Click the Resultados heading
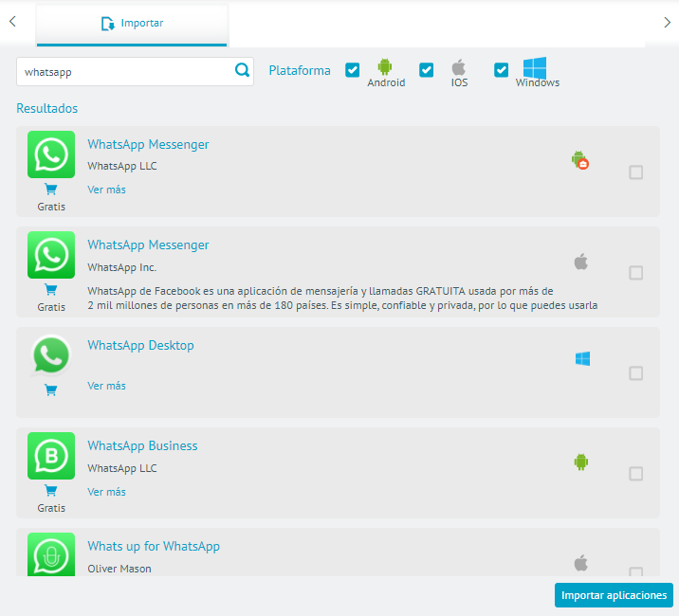Screen dimensions: 679x616 pos(47,108)
